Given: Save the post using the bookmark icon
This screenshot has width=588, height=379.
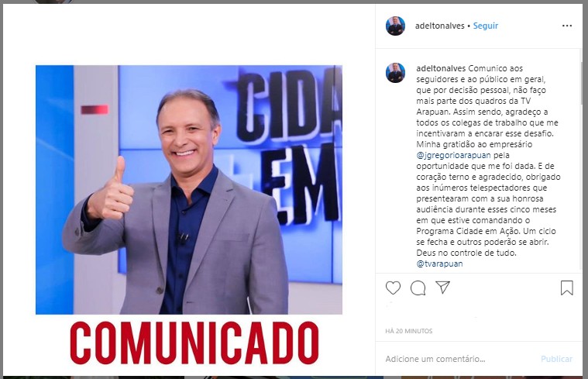Looking at the screenshot, I should point(566,288).
